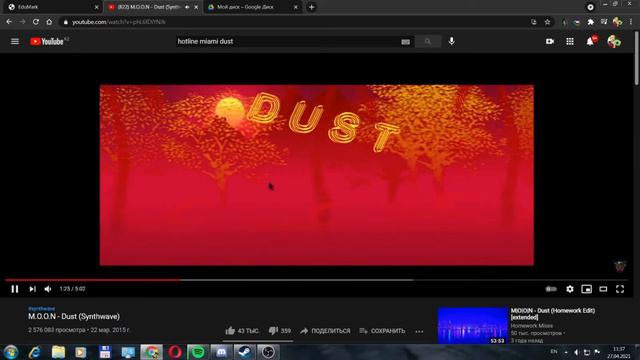640x360 pixels.
Task: Open the create video camera icon
Action: tap(550, 41)
